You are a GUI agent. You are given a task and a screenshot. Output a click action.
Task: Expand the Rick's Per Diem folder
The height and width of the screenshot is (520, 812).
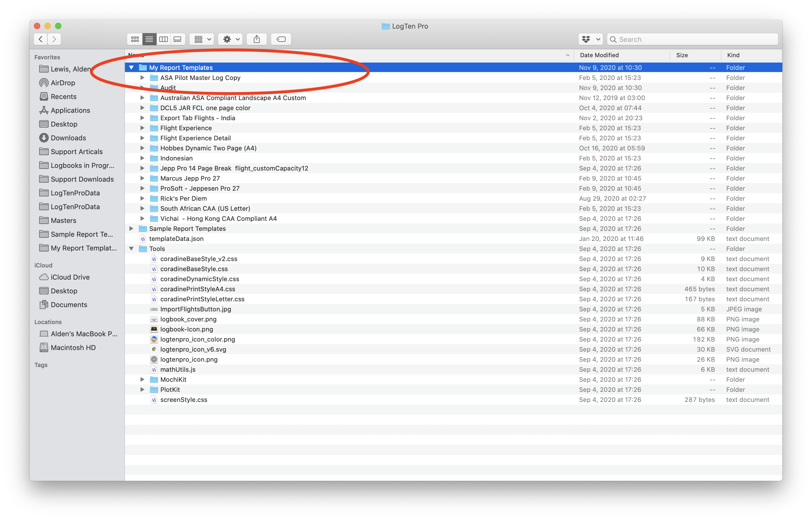click(x=142, y=199)
